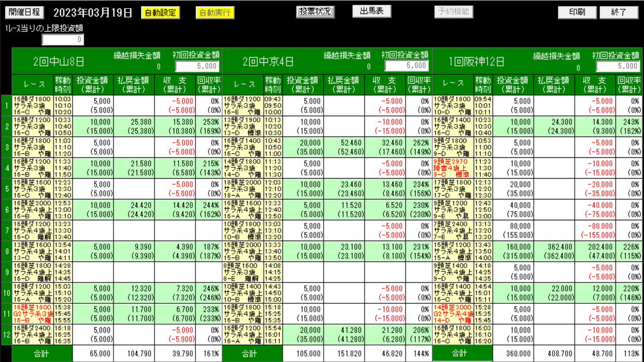Edit 初回投資金額 field for 1回阪神12日
The width and height of the screenshot is (644, 362).
click(618, 66)
